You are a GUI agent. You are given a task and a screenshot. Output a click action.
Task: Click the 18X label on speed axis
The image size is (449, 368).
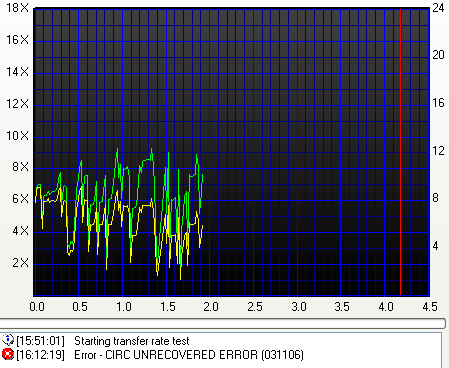pyautogui.click(x=17, y=8)
